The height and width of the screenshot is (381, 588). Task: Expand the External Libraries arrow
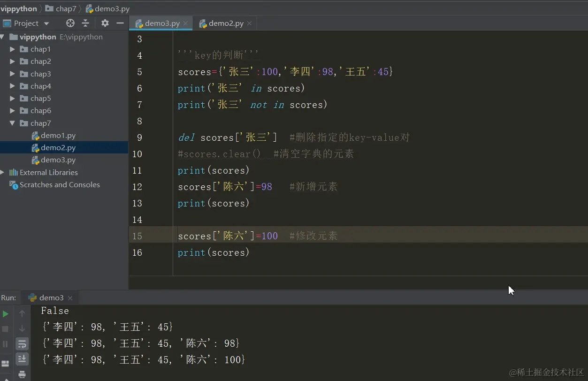click(x=3, y=172)
